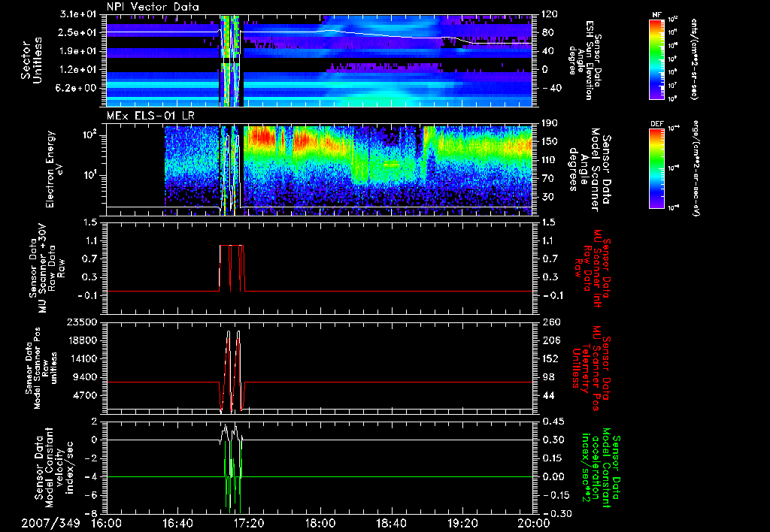Click the MEx ELS-01 LR panel title

click(150, 116)
